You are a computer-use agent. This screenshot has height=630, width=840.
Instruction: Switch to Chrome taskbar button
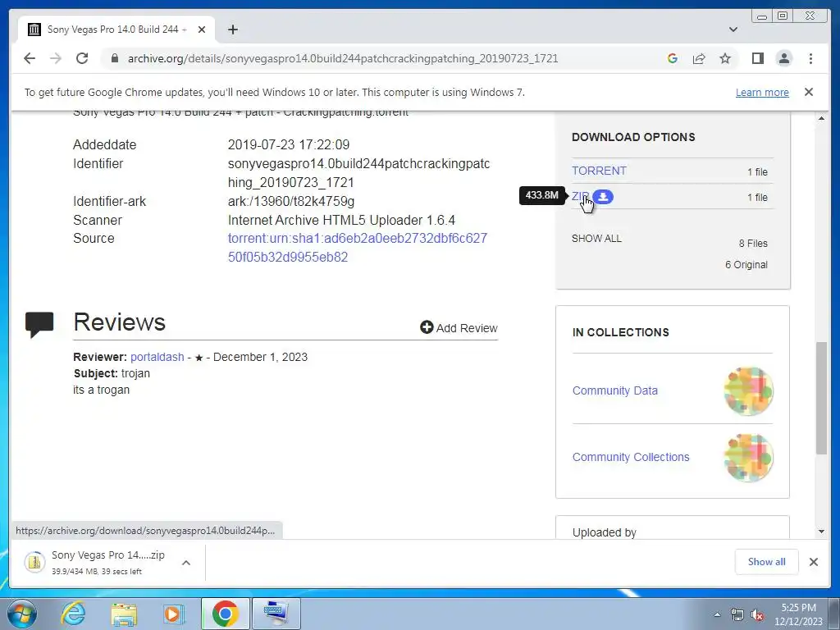pos(225,614)
